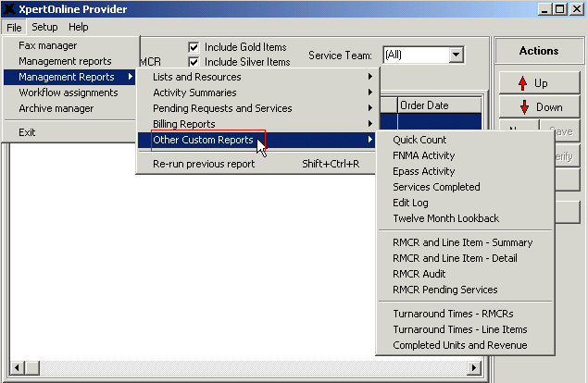This screenshot has width=588, height=383.
Task: Choose Twelve Month Lookback
Action: click(465, 218)
